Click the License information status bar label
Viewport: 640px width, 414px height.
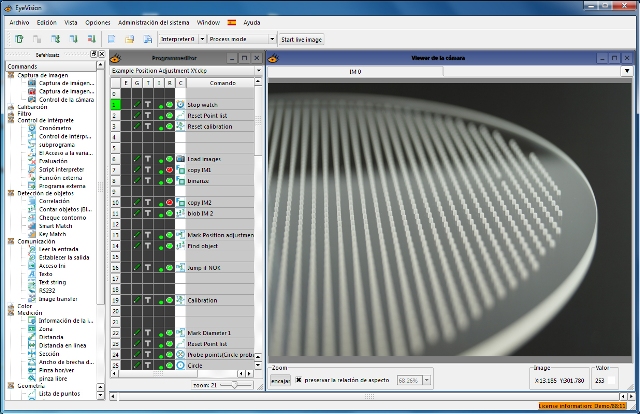(582, 406)
